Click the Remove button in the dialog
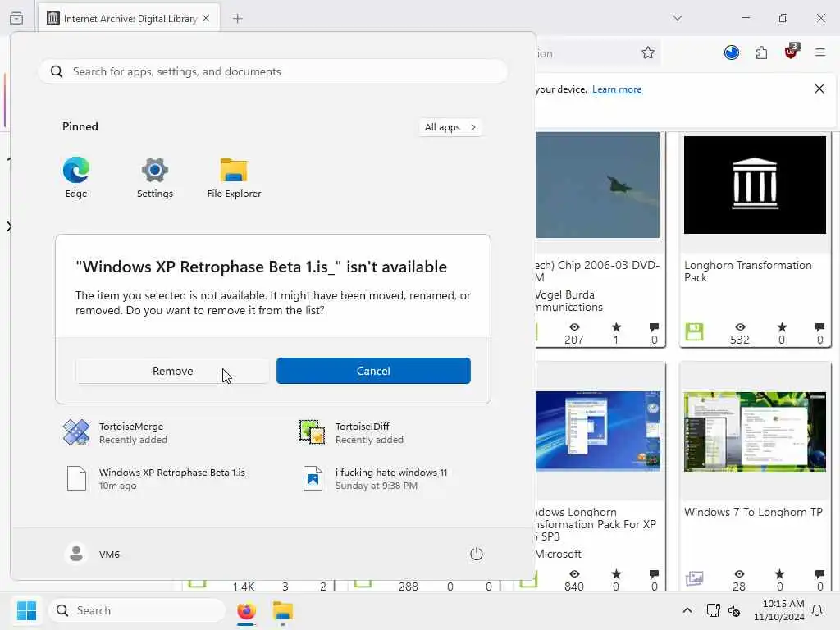Image resolution: width=840 pixels, height=630 pixels. click(172, 371)
